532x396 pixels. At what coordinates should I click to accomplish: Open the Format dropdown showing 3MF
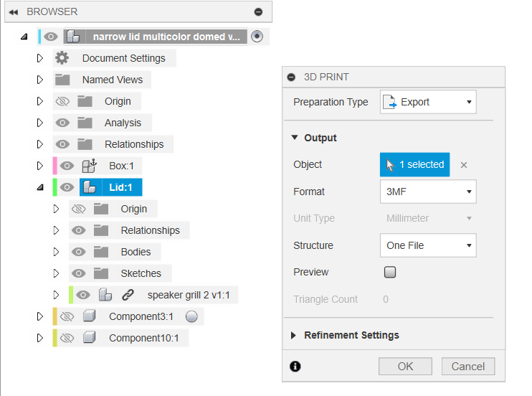click(428, 192)
